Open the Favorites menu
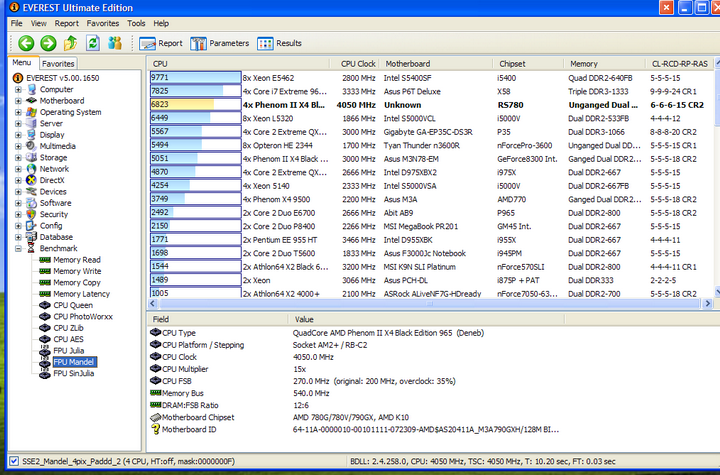This screenshot has width=720, height=475. [103, 23]
